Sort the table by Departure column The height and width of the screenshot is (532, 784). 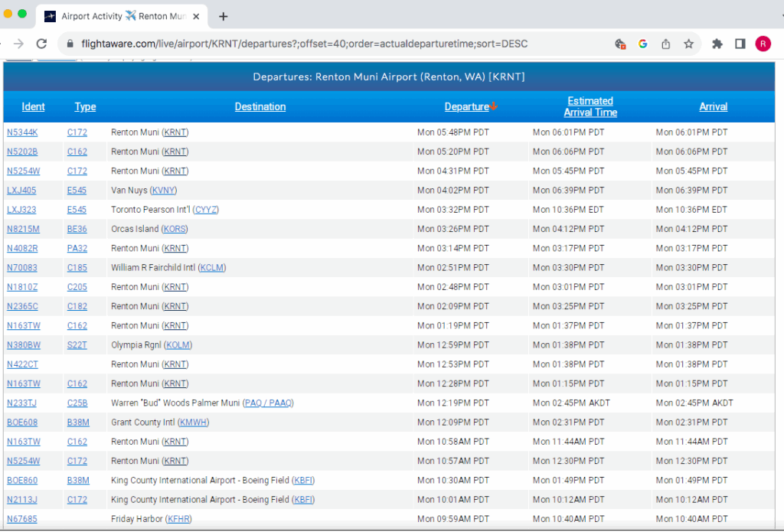click(x=466, y=106)
